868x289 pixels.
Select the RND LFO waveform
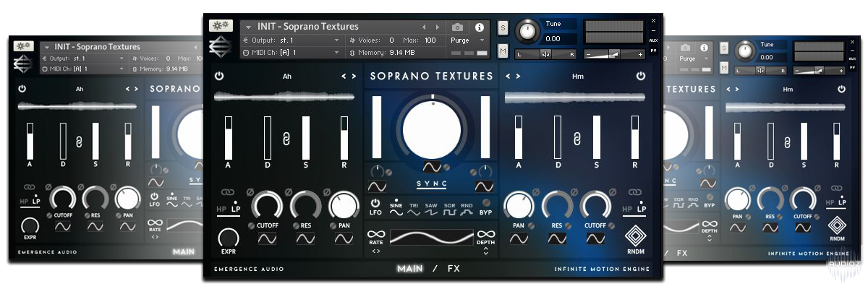click(466, 209)
